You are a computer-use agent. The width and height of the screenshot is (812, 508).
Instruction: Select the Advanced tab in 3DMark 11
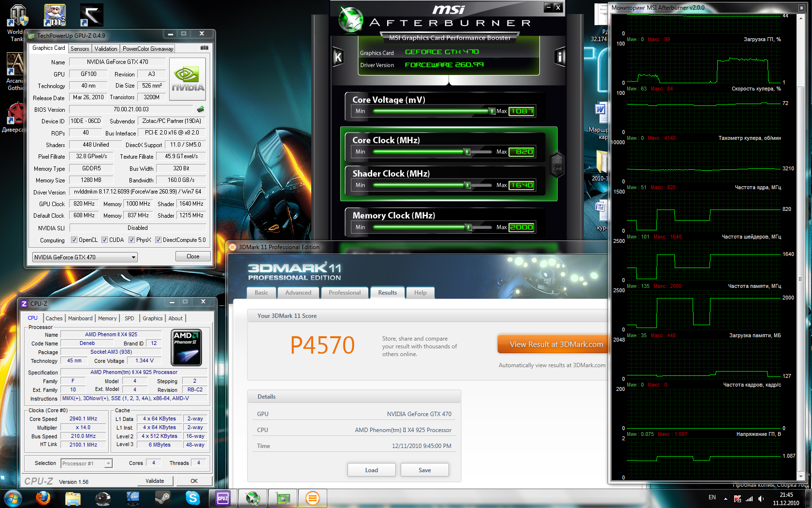coord(298,293)
